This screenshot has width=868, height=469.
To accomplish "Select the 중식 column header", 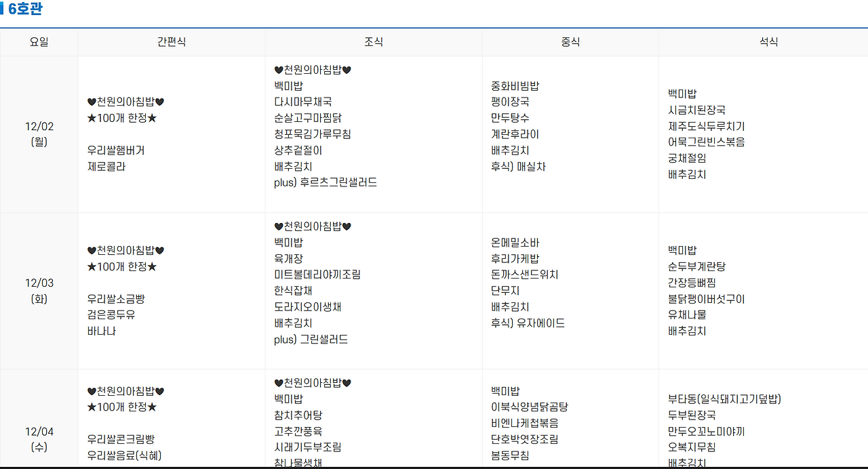I will 570,41.
